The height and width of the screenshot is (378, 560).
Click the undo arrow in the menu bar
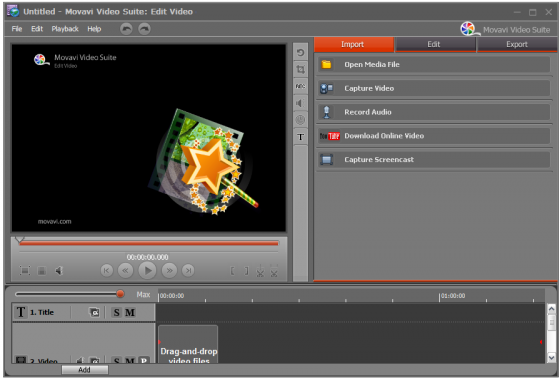pos(126,29)
